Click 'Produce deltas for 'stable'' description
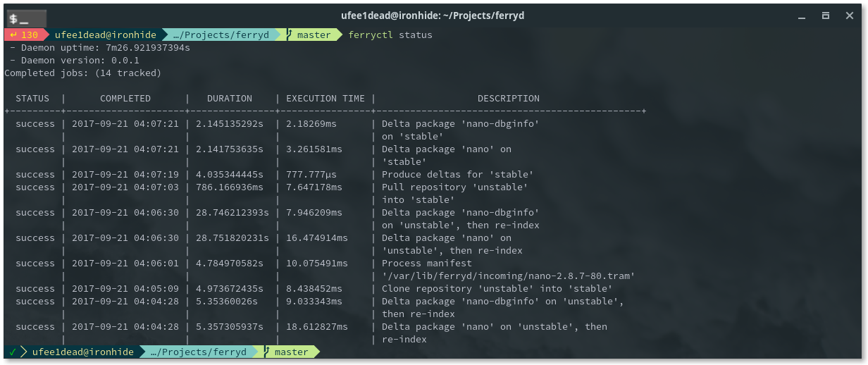The image size is (868, 365). [458, 174]
